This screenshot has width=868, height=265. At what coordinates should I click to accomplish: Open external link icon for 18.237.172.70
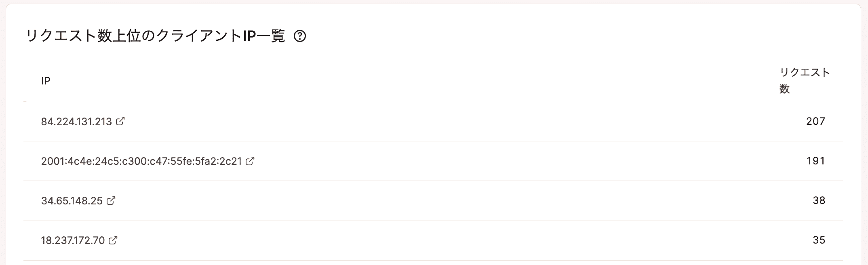[x=114, y=240]
